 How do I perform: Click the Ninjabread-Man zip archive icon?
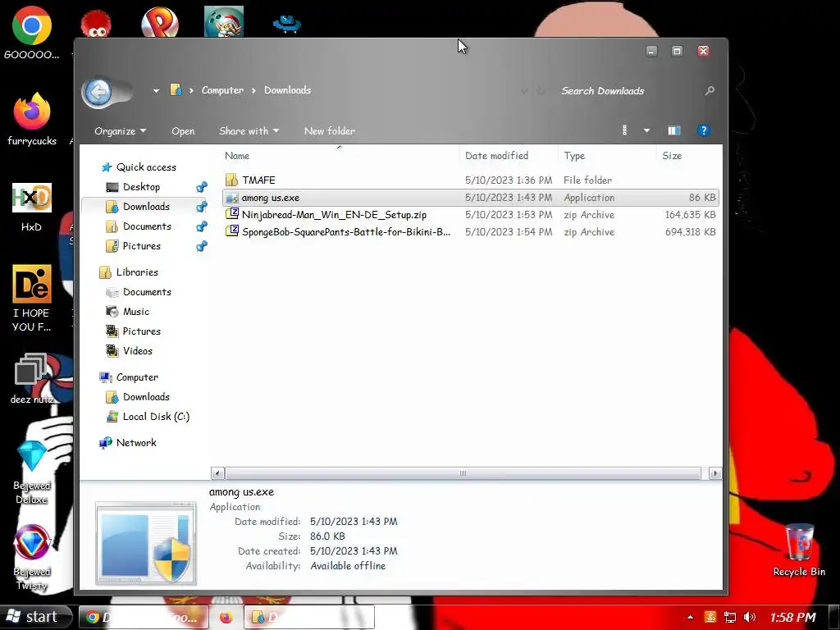[x=231, y=214]
